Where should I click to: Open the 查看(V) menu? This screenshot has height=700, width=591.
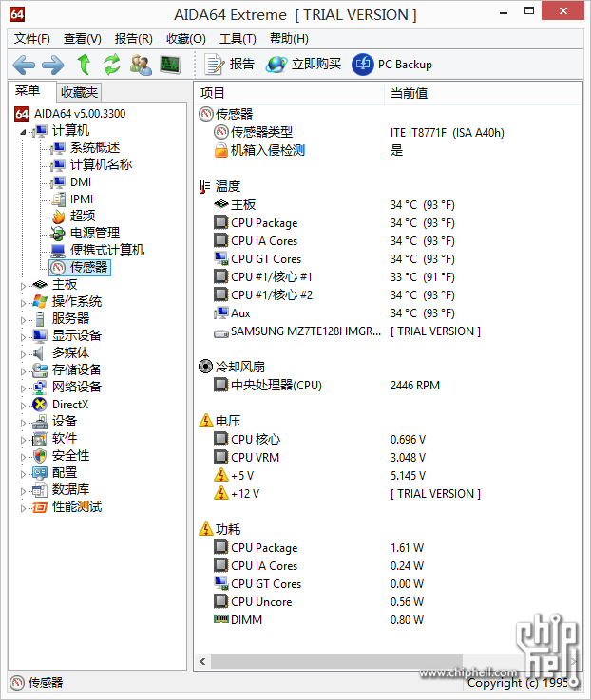click(83, 39)
